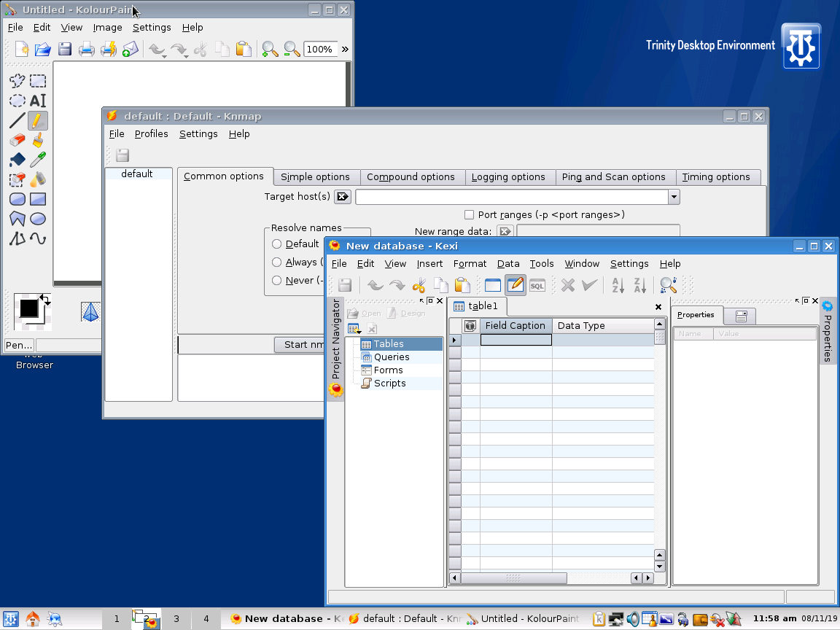Screen dimensions: 840x630
Task: Select the Line tool in KolourPaint
Action: 17,120
